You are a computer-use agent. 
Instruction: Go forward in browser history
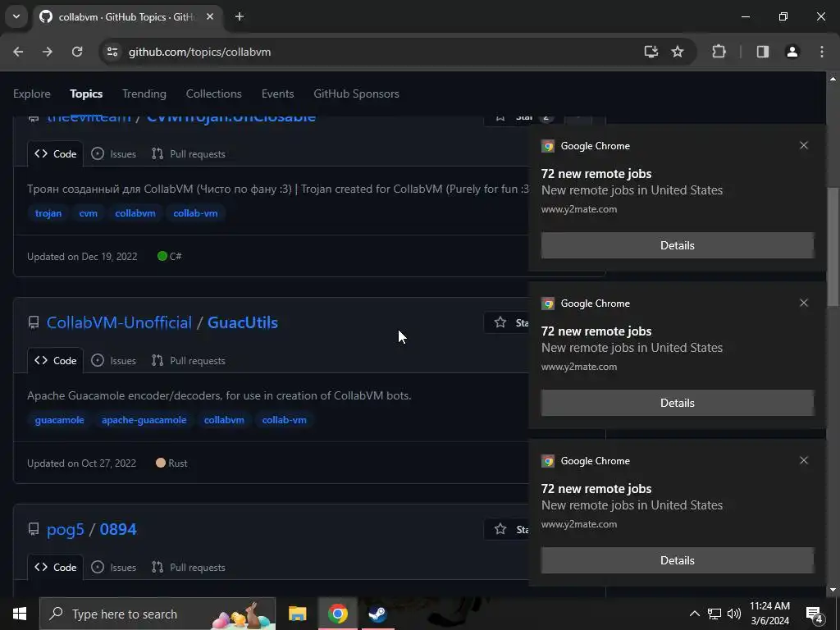(48, 52)
